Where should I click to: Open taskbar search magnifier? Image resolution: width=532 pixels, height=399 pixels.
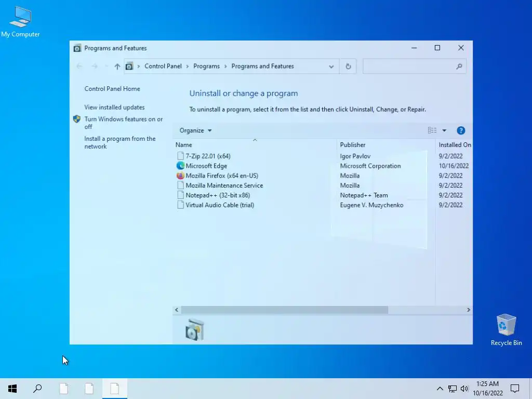point(37,389)
